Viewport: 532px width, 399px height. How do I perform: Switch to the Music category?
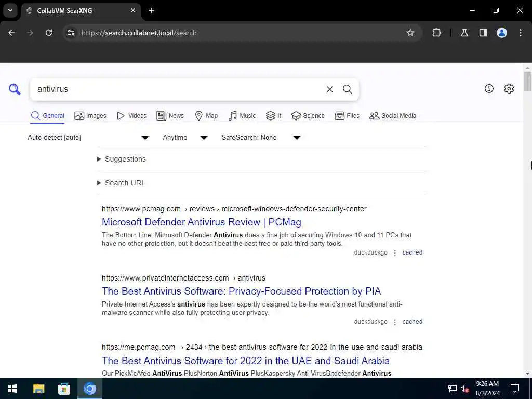242,116
